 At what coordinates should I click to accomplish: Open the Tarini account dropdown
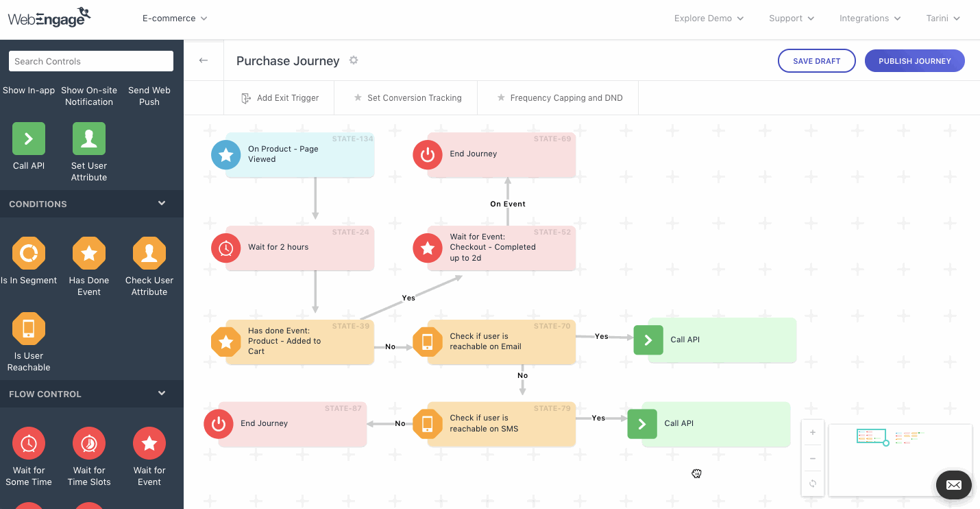coord(943,19)
